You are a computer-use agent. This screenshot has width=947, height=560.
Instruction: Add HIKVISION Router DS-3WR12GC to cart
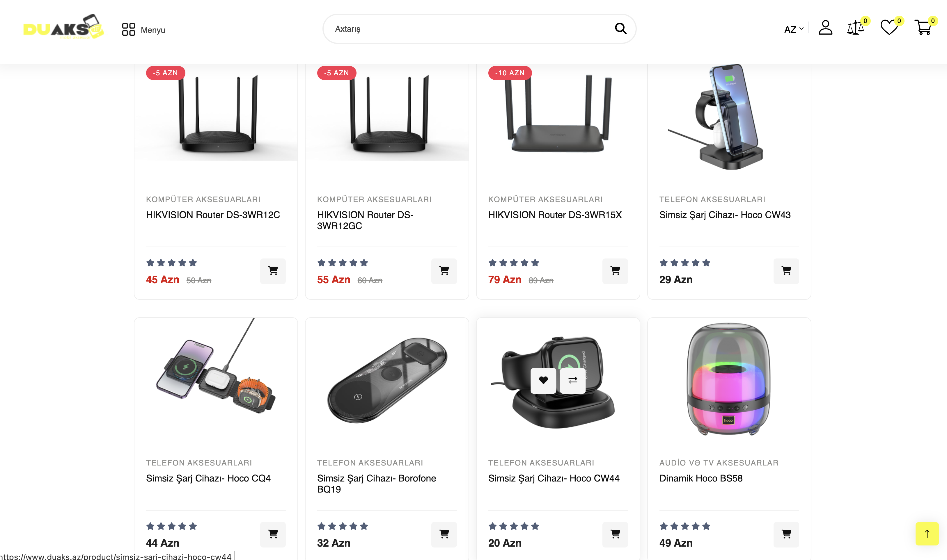pos(444,271)
